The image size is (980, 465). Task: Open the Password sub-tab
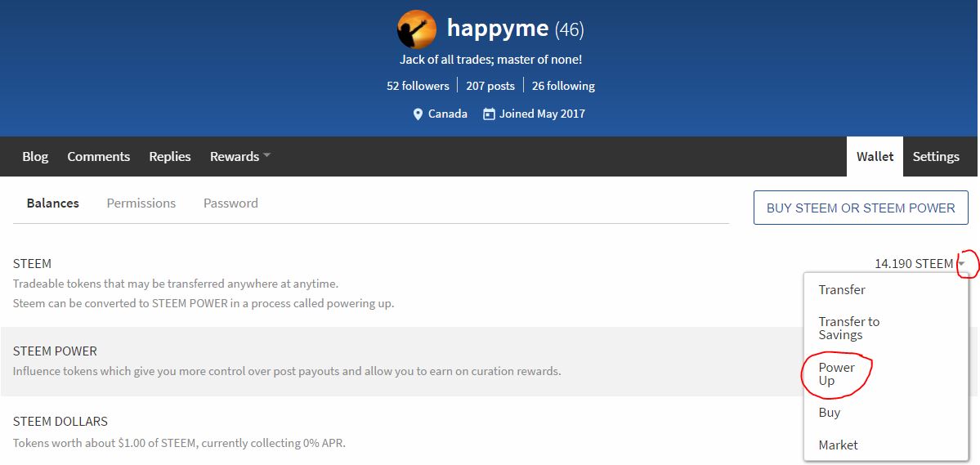[x=230, y=203]
